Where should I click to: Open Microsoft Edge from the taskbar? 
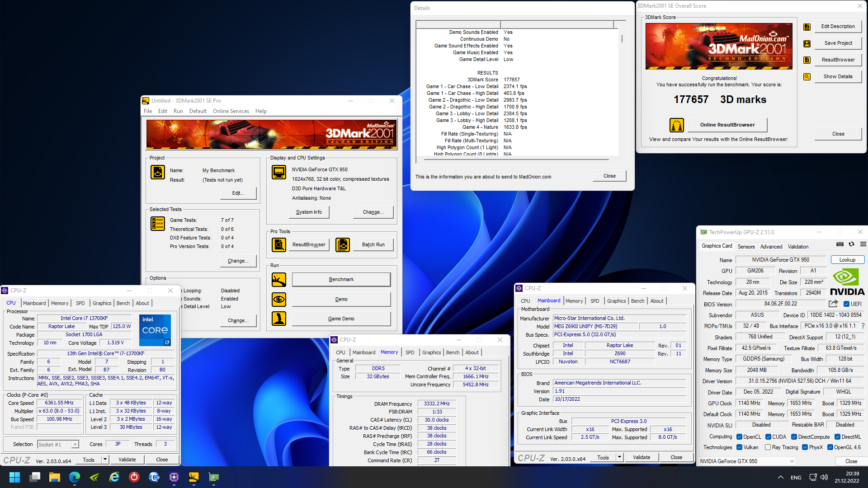[x=75, y=477]
